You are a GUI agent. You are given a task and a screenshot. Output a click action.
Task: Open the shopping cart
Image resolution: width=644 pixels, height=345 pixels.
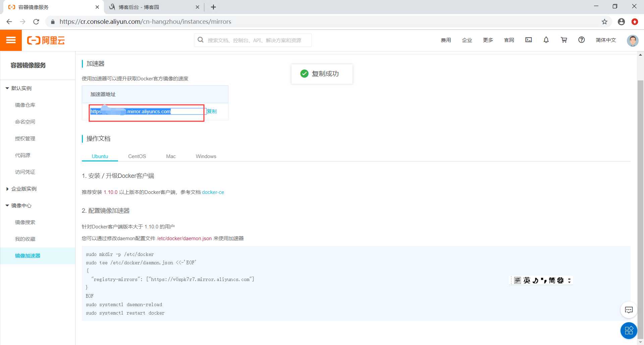(564, 40)
